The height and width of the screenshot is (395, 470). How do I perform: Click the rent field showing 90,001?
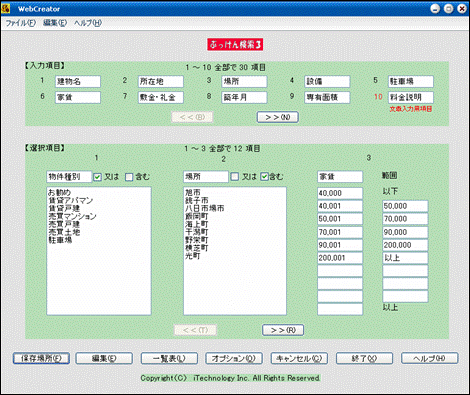point(340,245)
